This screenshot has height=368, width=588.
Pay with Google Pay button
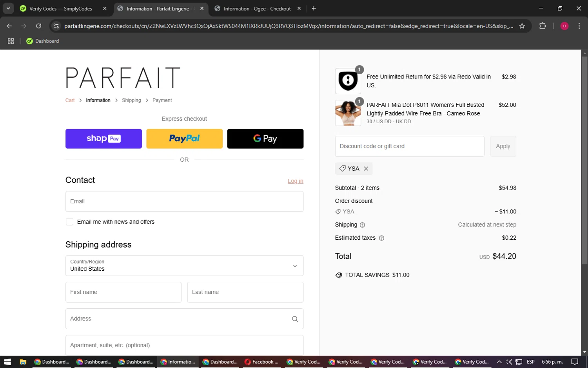pyautogui.click(x=265, y=139)
